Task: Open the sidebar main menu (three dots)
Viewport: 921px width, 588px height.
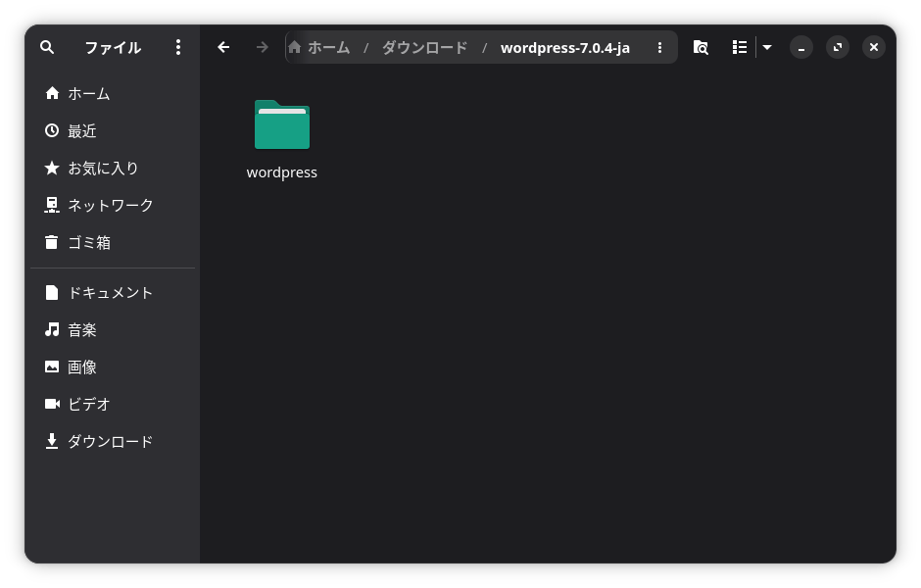Action: click(178, 48)
